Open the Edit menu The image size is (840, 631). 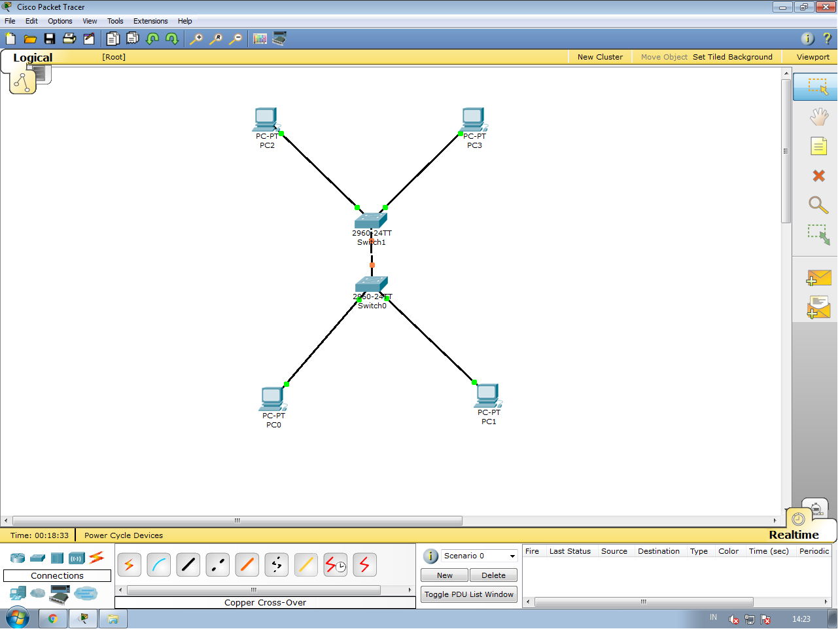tap(31, 21)
